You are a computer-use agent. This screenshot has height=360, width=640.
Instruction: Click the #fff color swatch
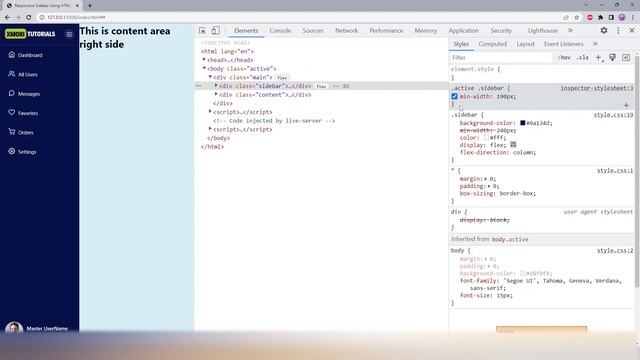[486, 138]
